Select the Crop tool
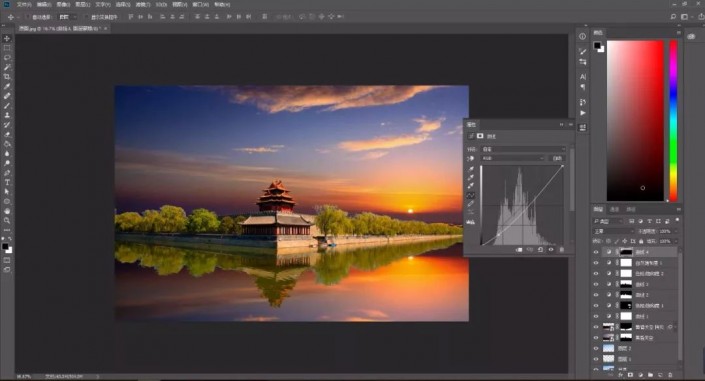The image size is (705, 381). coord(7,77)
